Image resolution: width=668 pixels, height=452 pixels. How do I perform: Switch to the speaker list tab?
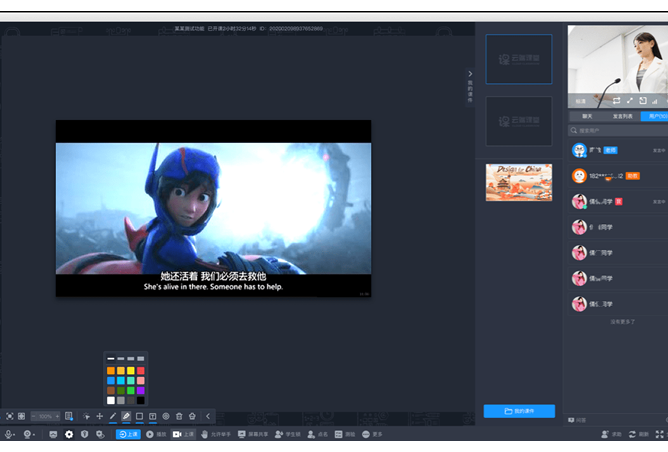click(x=622, y=116)
